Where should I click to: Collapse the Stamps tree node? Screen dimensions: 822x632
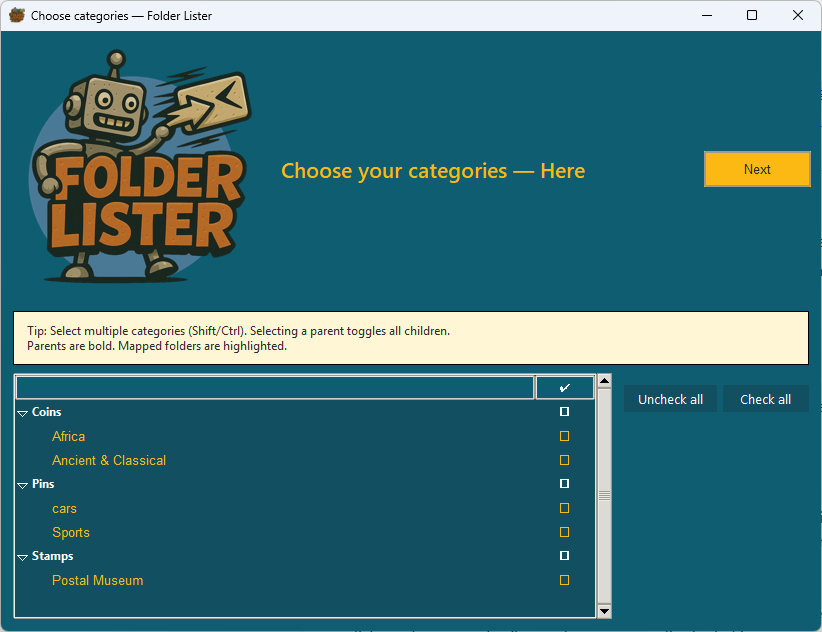tap(22, 557)
